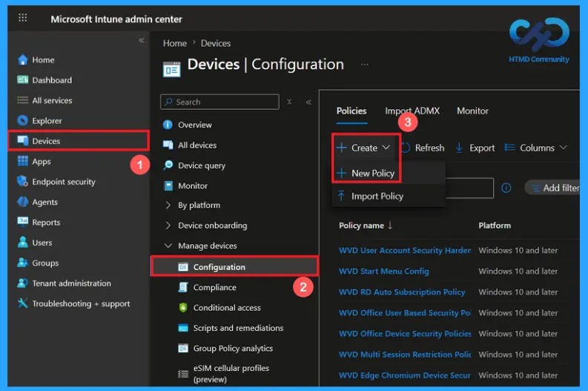
Task: Open the Columns dropdown
Action: click(x=535, y=148)
